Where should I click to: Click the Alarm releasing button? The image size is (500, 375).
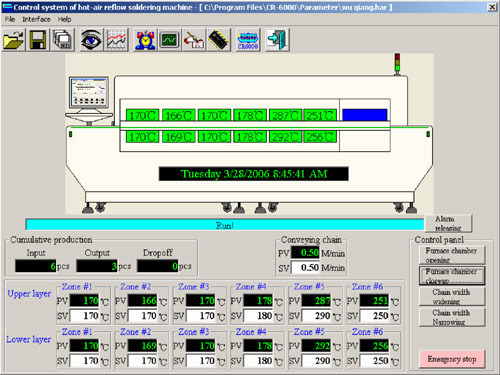[448, 223]
